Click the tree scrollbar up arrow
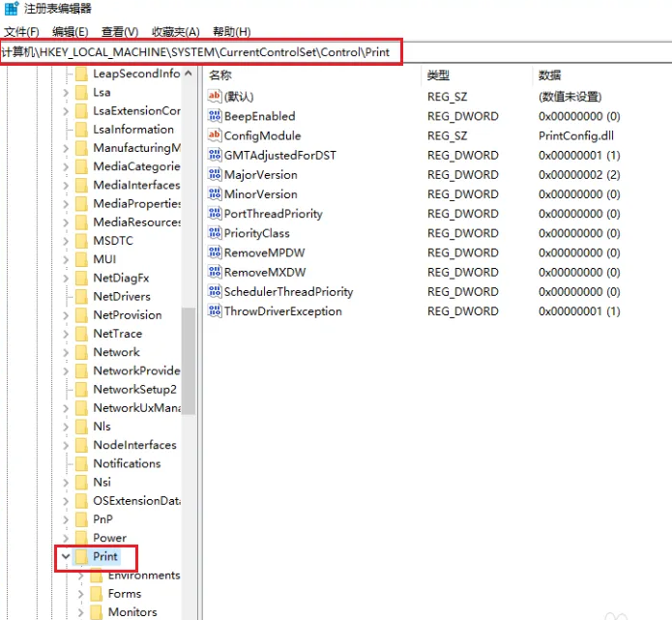The image size is (672, 620). (189, 74)
